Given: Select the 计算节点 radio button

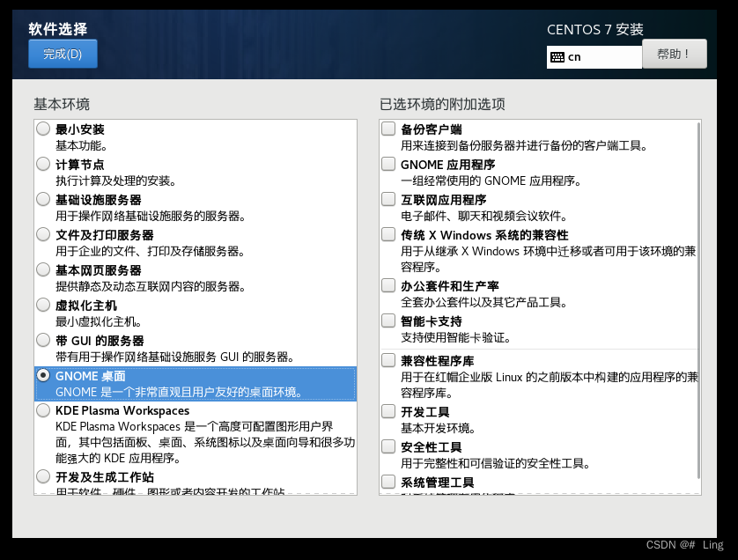Looking at the screenshot, I should click(43, 164).
